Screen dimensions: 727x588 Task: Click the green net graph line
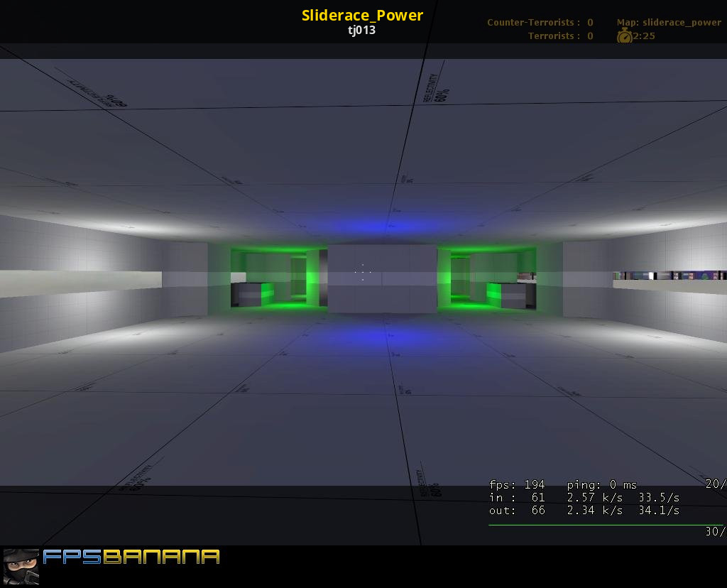[605, 525]
